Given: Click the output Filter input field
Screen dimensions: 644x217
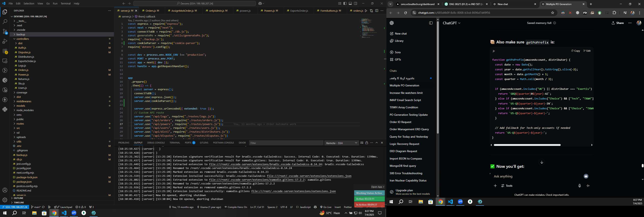Looking at the screenshot, I should tap(286, 143).
